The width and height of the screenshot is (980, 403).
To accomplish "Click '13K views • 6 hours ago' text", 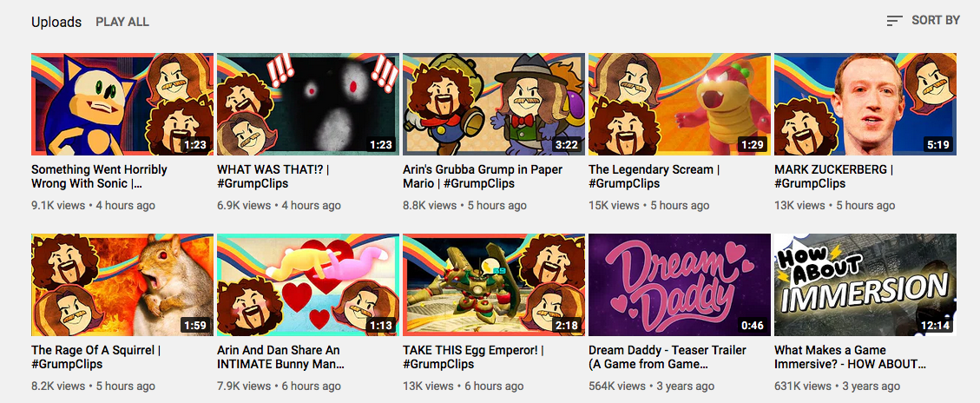I will [464, 386].
